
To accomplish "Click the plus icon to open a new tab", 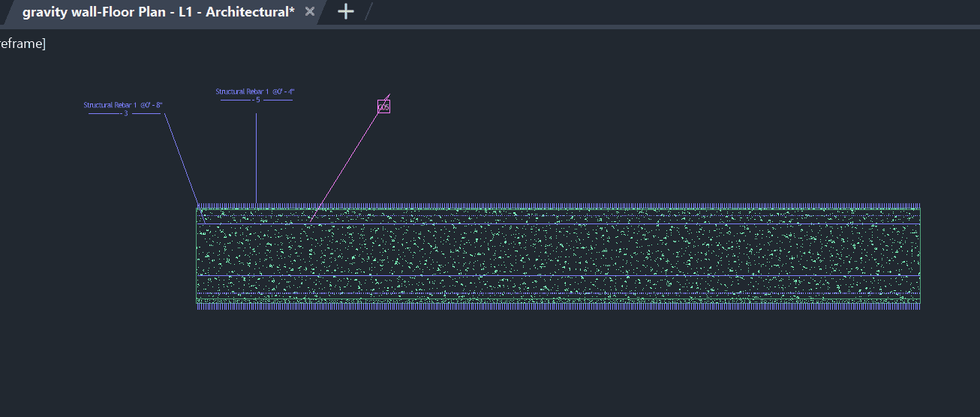I will pos(345,11).
